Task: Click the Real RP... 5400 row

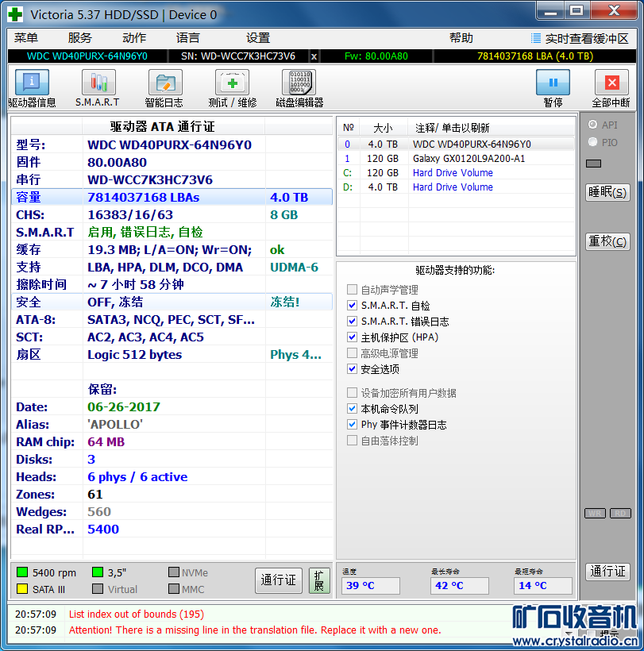Action: point(172,529)
